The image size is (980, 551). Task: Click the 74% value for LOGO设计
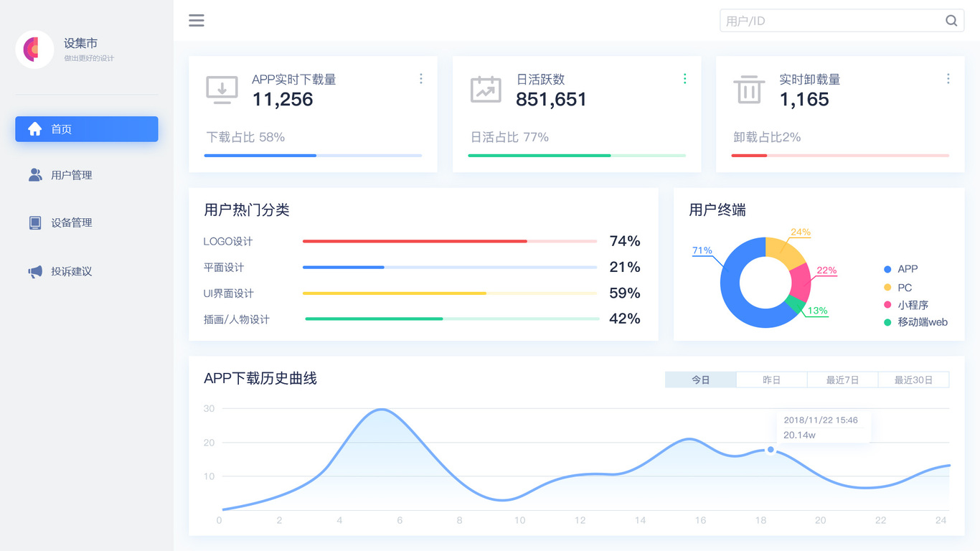[x=625, y=241]
